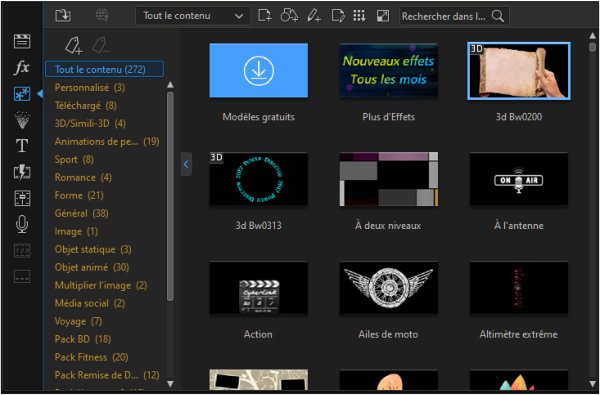This screenshot has width=600, height=395.
Task: Select the Objet statique (3) tag
Action: (x=93, y=249)
